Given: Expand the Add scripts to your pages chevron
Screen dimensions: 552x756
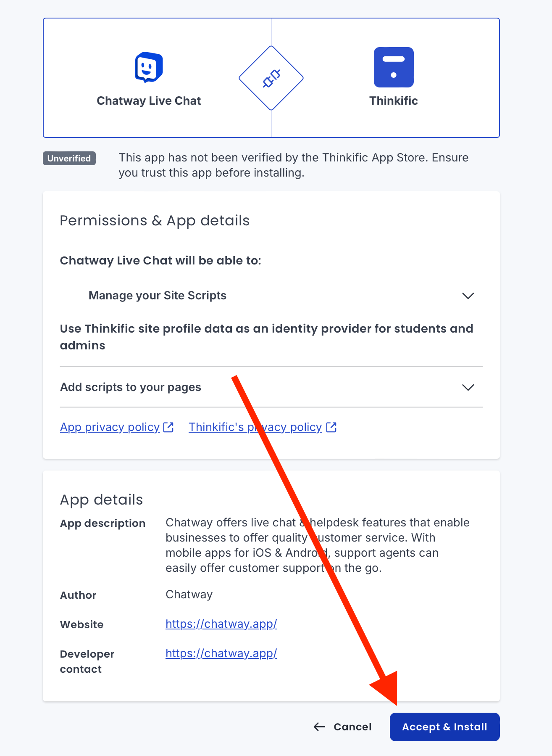Looking at the screenshot, I should (x=468, y=387).
